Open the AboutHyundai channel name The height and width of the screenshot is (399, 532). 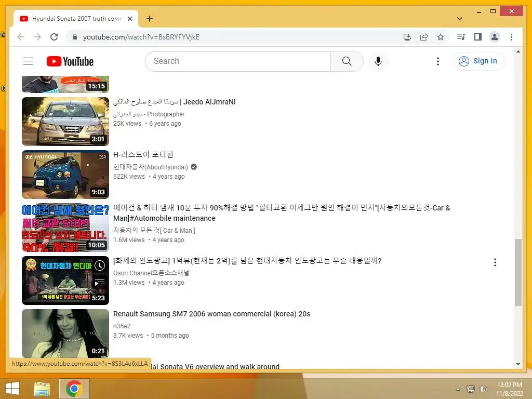pos(151,167)
